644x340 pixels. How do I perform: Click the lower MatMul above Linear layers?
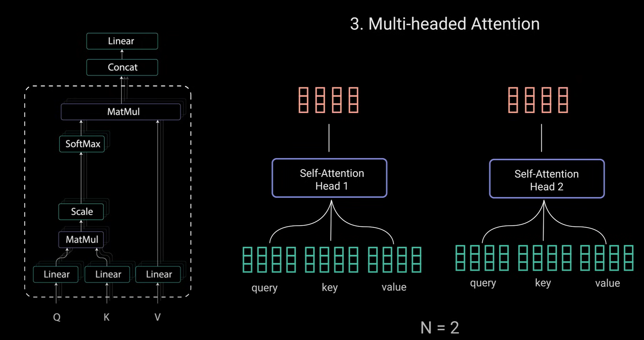(81, 239)
